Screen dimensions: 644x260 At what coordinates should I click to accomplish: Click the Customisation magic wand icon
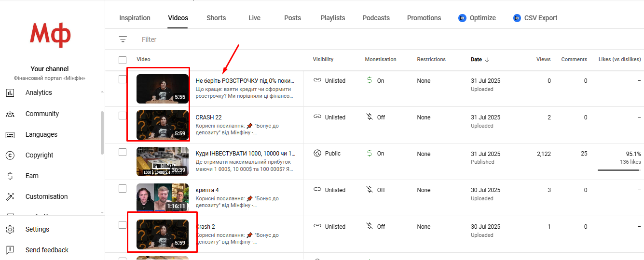10,197
